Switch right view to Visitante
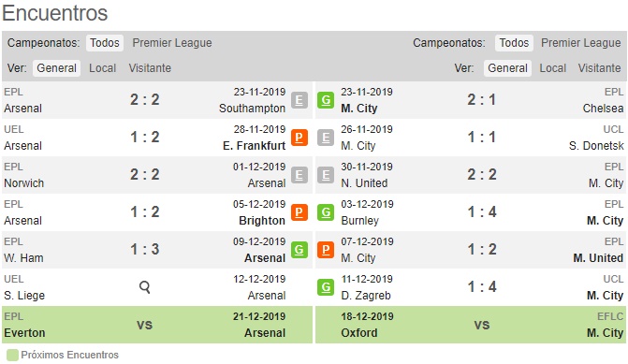 point(599,68)
